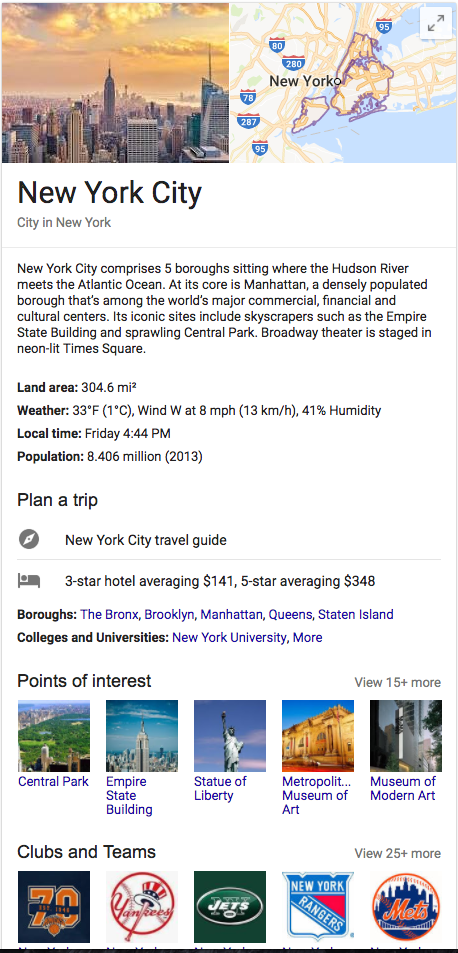Viewport: 458px width, 953px height.
Task: Click the New York skyline header photo
Action: click(115, 83)
